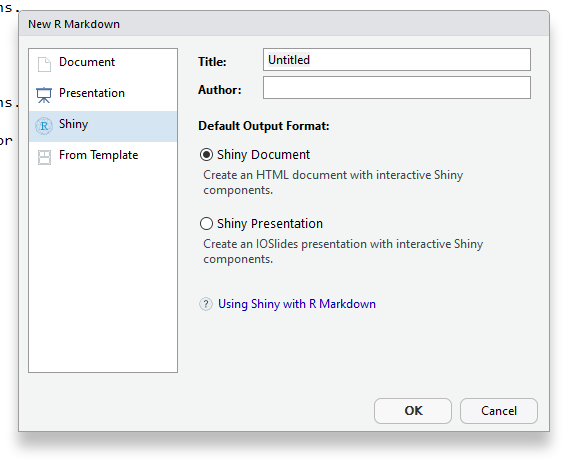Click into the Title input field
The width and height of the screenshot is (570, 460).
pos(397,60)
